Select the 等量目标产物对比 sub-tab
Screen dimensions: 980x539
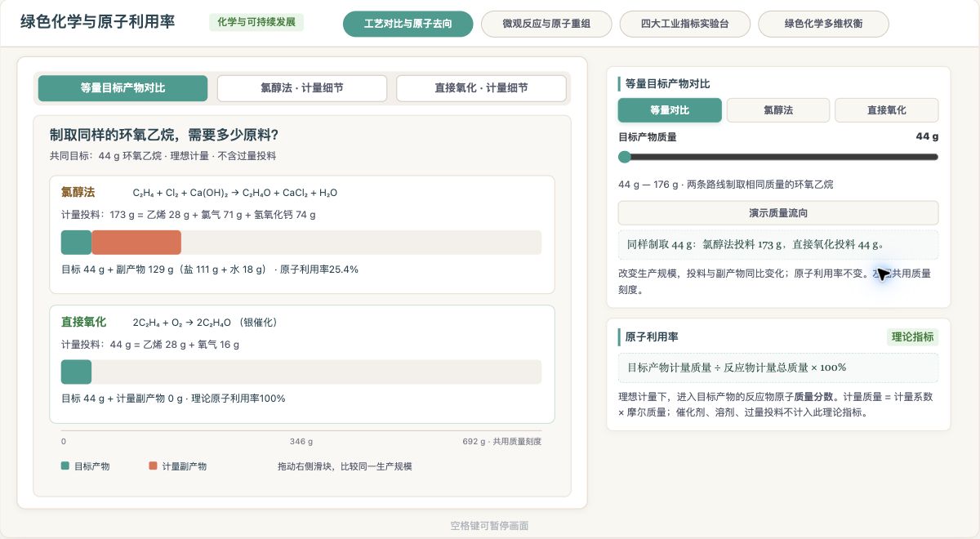pos(122,88)
